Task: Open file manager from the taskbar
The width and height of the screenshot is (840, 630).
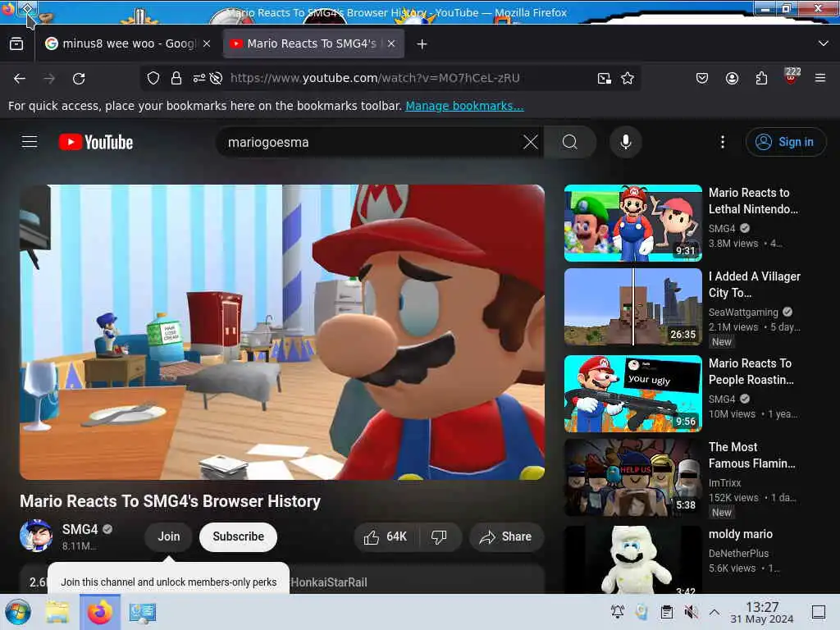Action: pos(57,612)
